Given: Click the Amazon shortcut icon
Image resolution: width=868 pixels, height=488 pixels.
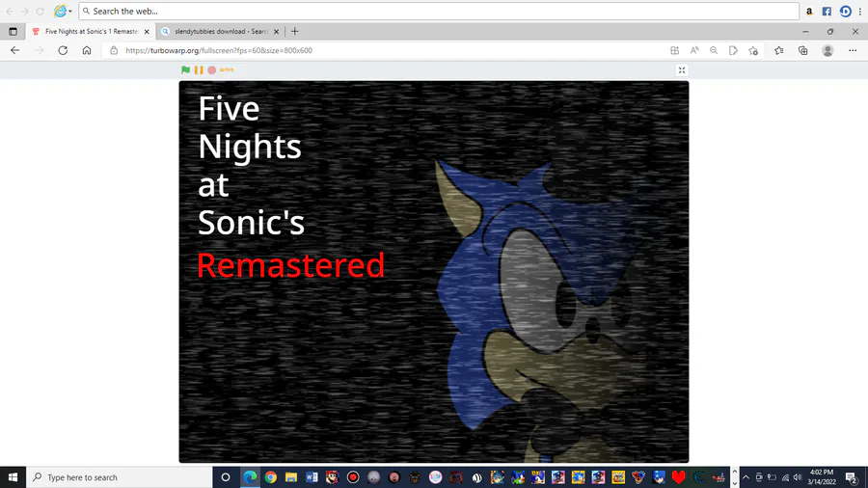Looking at the screenshot, I should pos(809,11).
